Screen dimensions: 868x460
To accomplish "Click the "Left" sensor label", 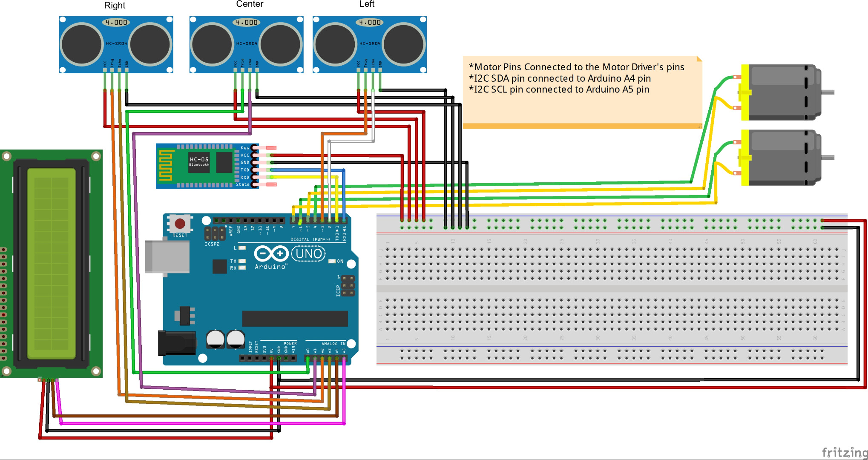I will click(x=367, y=4).
